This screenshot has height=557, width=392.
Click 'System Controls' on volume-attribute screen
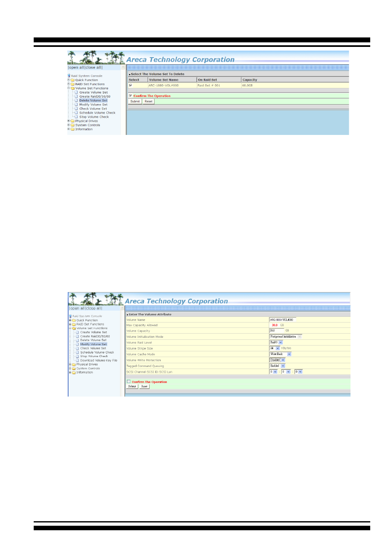[x=88, y=368]
